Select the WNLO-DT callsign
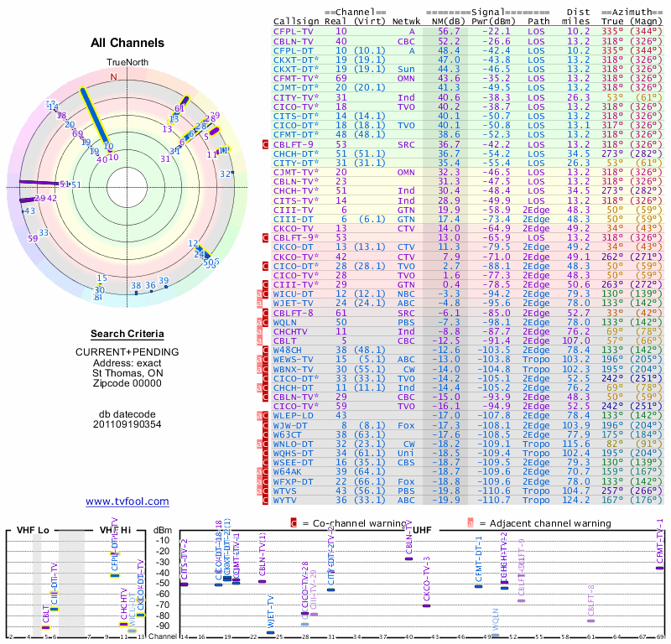Viewport: 671px width, 644px height. (x=293, y=444)
